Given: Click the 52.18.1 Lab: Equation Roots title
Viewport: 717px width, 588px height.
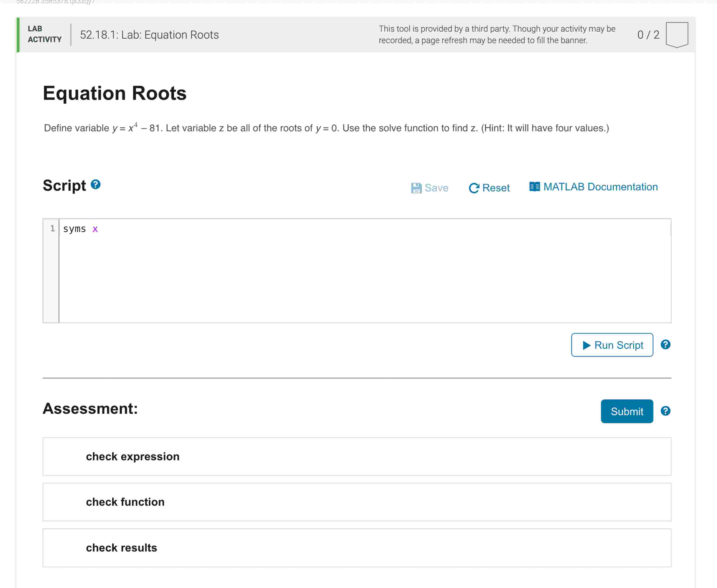Looking at the screenshot, I should (149, 35).
